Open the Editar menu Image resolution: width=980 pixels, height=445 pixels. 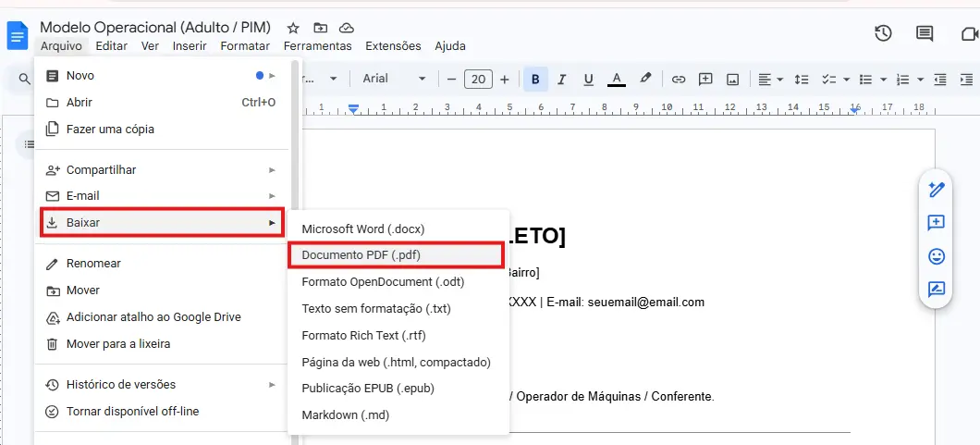(111, 45)
